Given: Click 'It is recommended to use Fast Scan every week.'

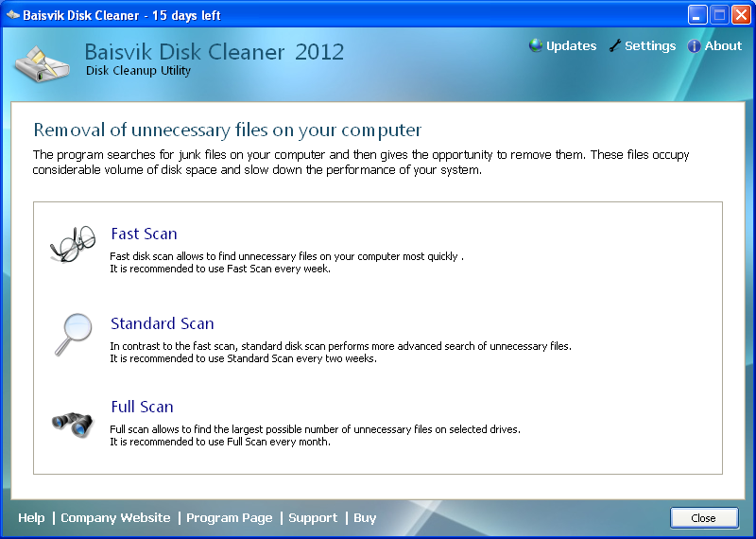Looking at the screenshot, I should pos(220,269).
